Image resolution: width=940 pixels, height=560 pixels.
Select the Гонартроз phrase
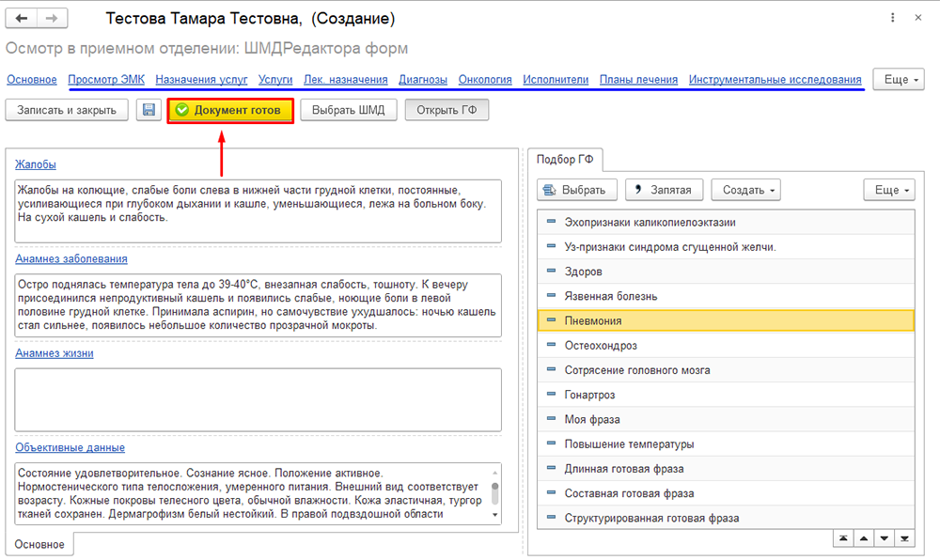click(726, 395)
